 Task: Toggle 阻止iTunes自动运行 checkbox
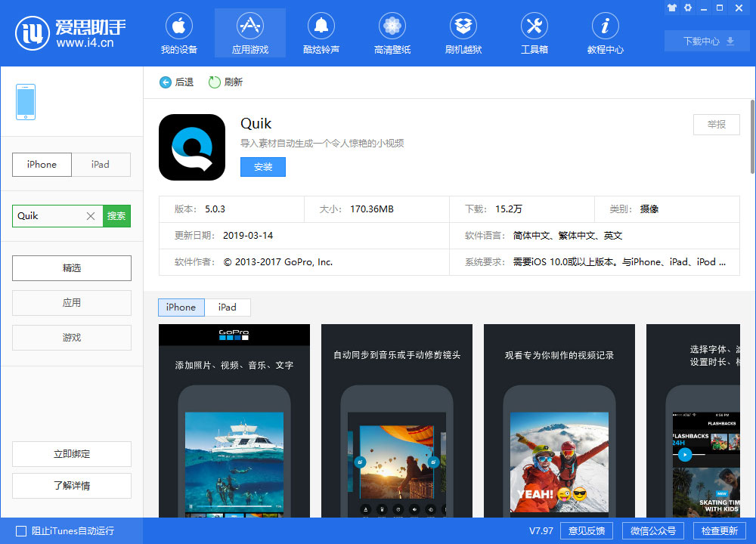[x=21, y=531]
